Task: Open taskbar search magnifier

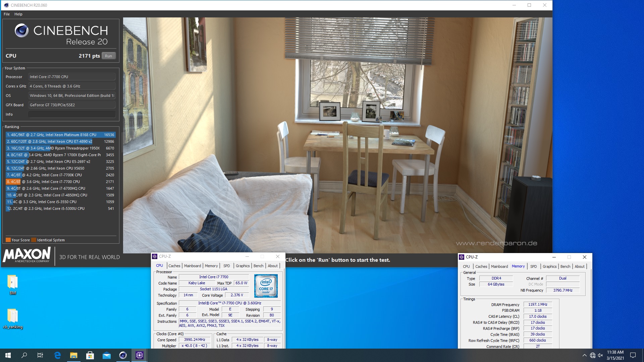Action: coord(24,355)
